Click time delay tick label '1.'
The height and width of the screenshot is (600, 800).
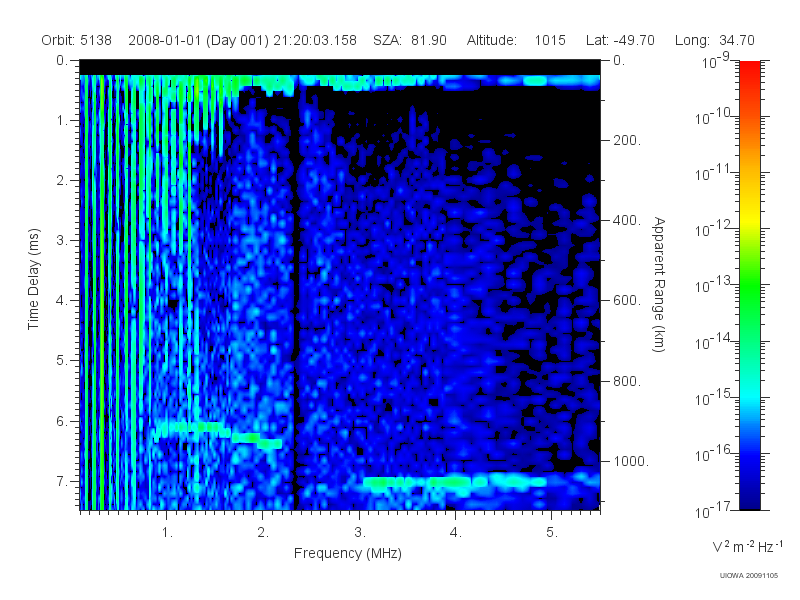pos(62,121)
